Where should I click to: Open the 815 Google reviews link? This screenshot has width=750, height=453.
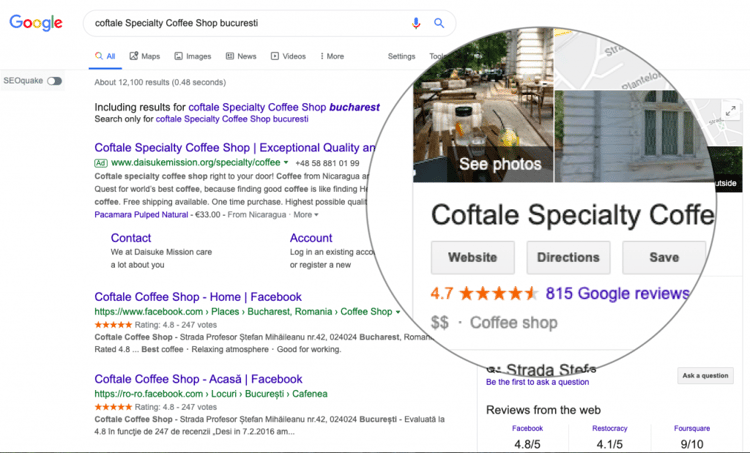pos(618,293)
